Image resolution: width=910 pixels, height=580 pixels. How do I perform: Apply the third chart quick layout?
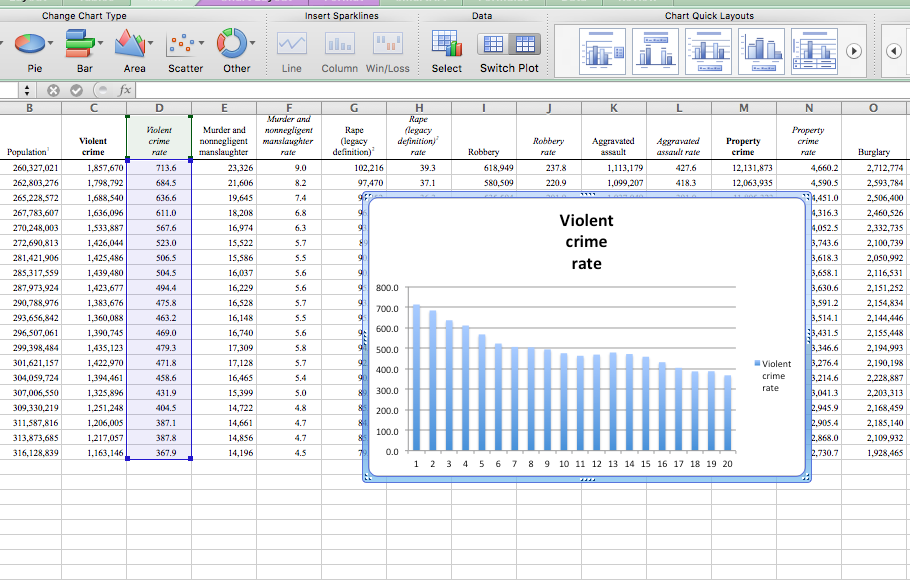pyautogui.click(x=710, y=50)
